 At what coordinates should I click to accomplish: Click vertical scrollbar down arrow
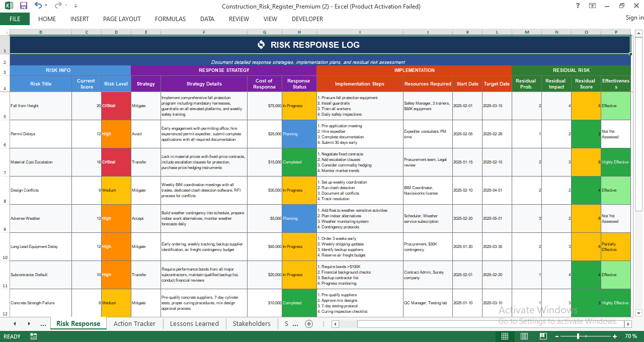tap(638, 313)
